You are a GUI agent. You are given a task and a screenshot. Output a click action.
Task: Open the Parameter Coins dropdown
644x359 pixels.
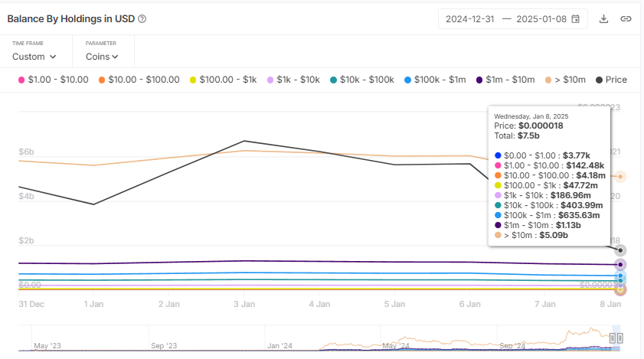102,56
